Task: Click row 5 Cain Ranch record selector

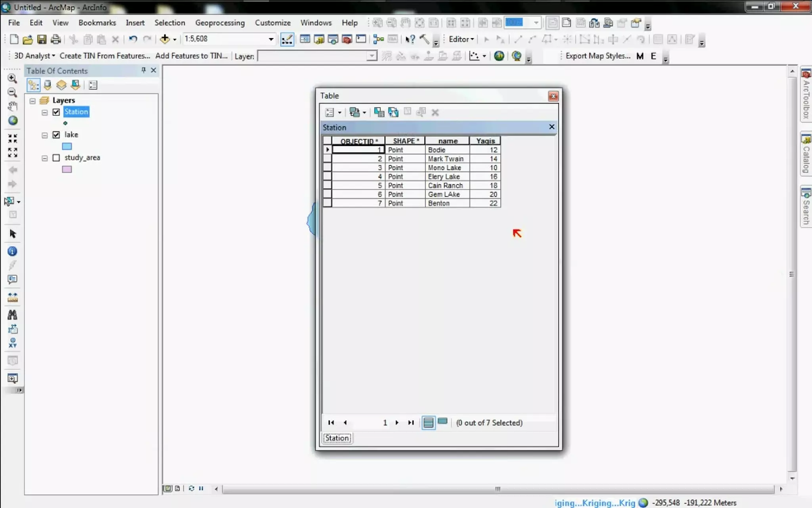Action: [327, 185]
